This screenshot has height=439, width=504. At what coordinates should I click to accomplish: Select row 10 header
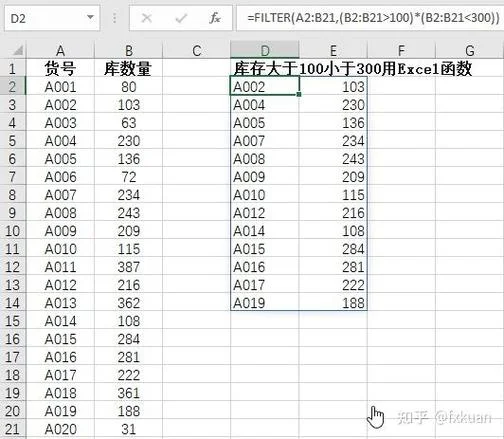[12, 231]
